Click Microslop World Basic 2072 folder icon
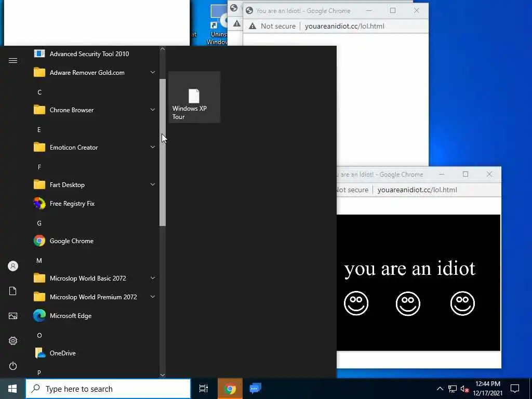 [x=39, y=278]
